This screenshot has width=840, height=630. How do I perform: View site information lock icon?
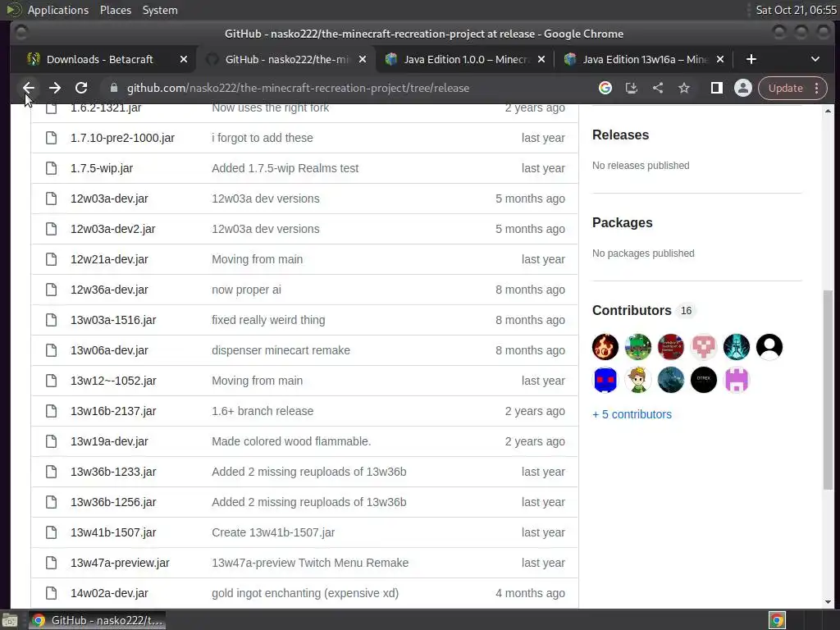[113, 88]
